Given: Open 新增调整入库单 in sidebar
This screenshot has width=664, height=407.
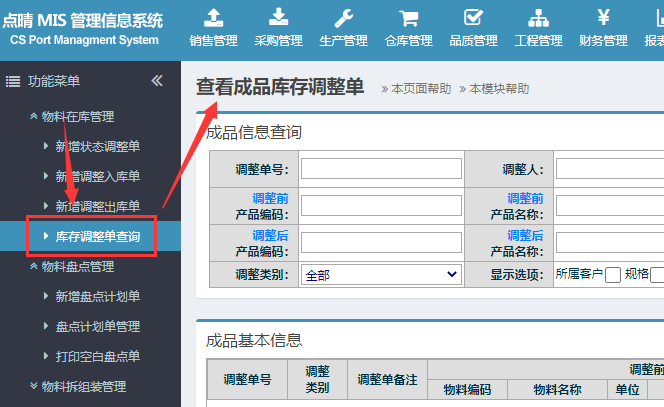Looking at the screenshot, I should [97, 177].
